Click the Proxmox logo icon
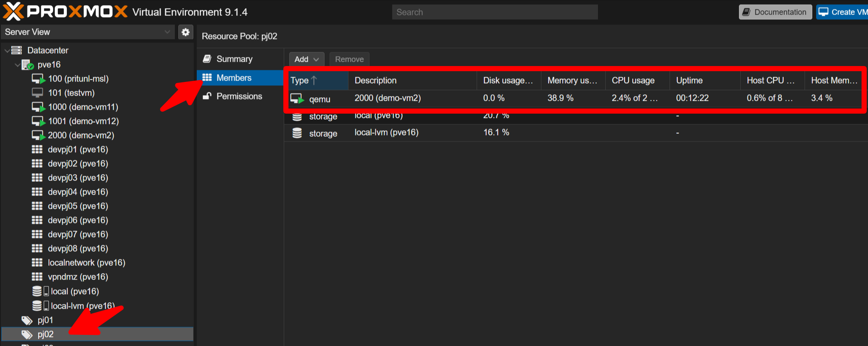Viewport: 868px width, 346px height. pos(13,12)
